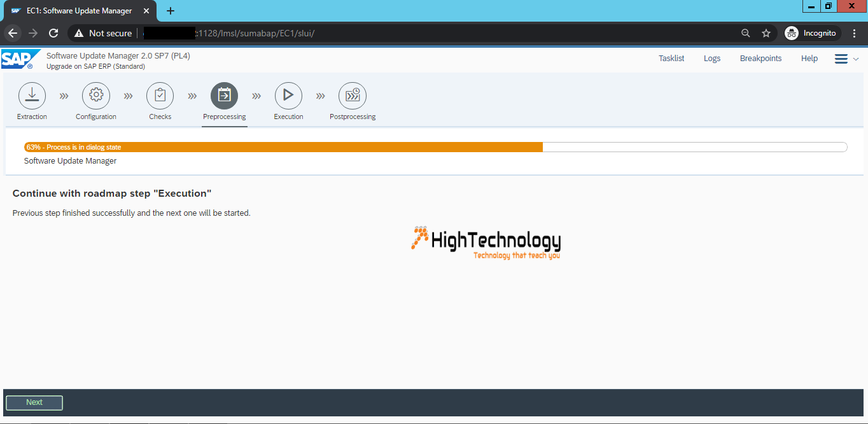The image size is (868, 424).
Task: Click the Preprocessing step icon
Action: point(225,95)
